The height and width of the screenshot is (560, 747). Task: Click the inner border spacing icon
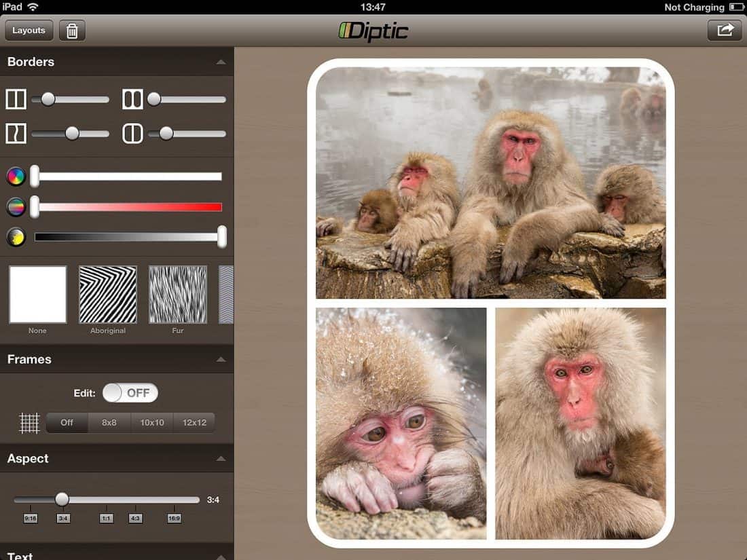point(132,100)
